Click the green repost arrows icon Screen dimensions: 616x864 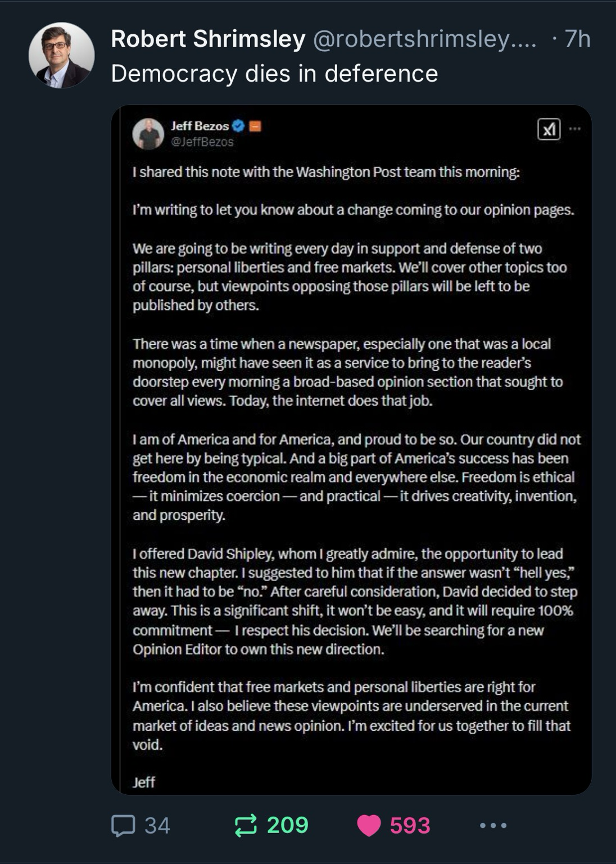click(x=246, y=826)
